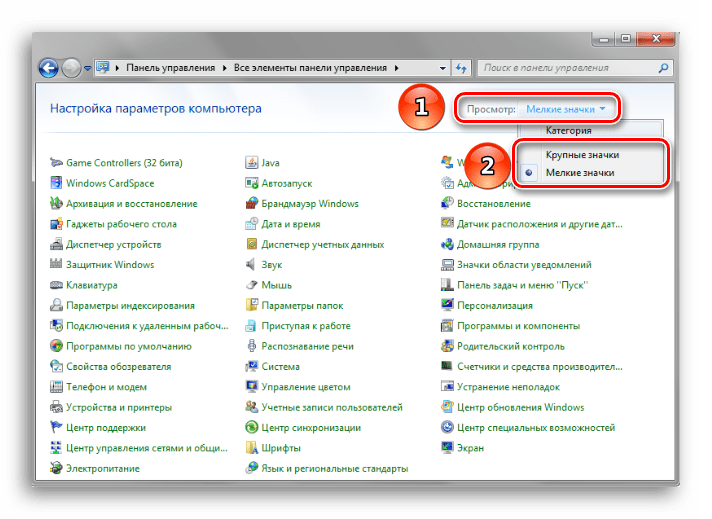Open Управление цветом link
The width and height of the screenshot is (712, 519).
point(306,387)
